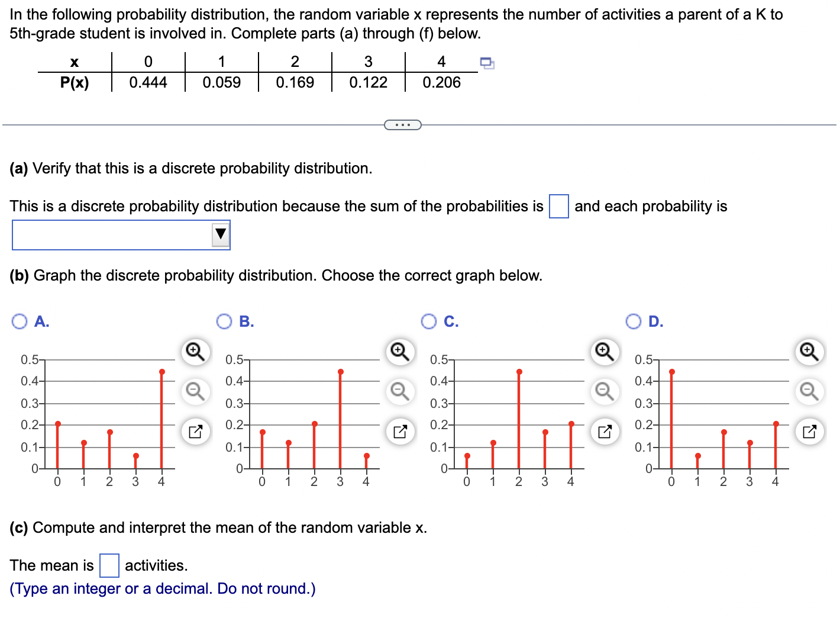Expand the ellipsis divider on the page
Image resolution: width=840 pixels, height=618 pixels.
403,124
